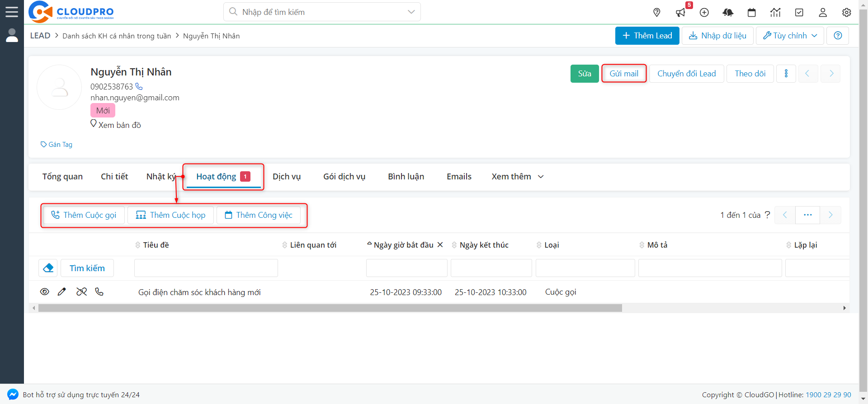
Task: Sort by Liên quan tới column
Action: click(x=309, y=245)
